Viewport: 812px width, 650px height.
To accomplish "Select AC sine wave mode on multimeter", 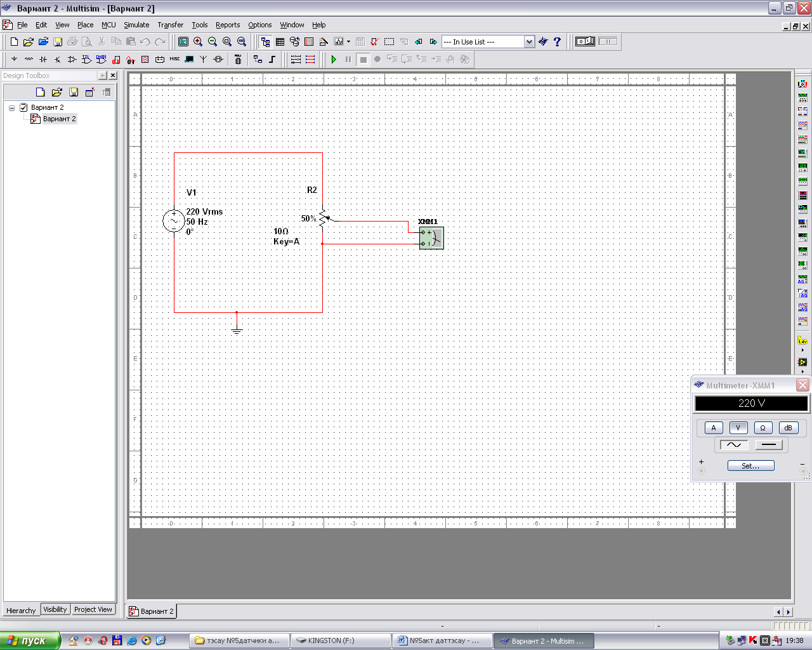I will (734, 445).
